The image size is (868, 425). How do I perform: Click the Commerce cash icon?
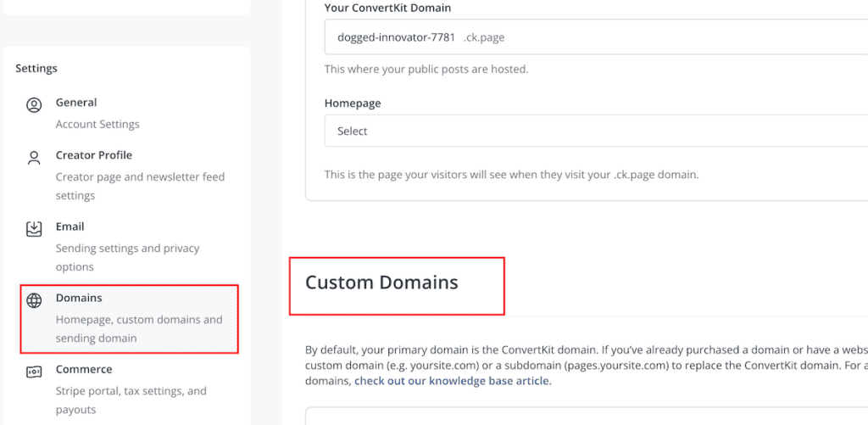[34, 372]
